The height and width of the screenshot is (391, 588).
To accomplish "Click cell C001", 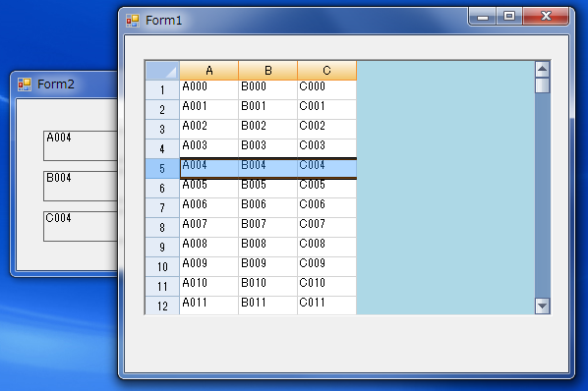I will click(x=327, y=110).
